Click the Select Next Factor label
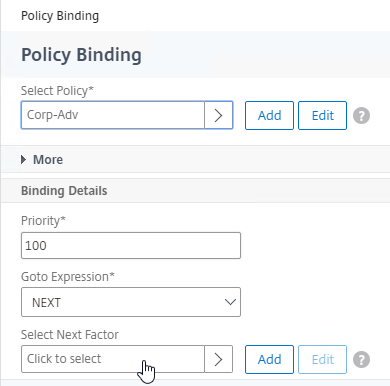This screenshot has height=386, width=390. [x=70, y=334]
